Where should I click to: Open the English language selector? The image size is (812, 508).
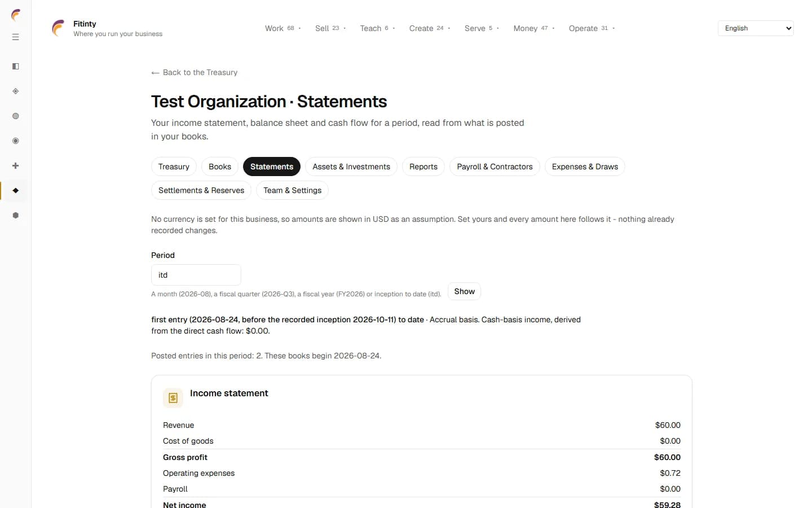[x=756, y=28]
